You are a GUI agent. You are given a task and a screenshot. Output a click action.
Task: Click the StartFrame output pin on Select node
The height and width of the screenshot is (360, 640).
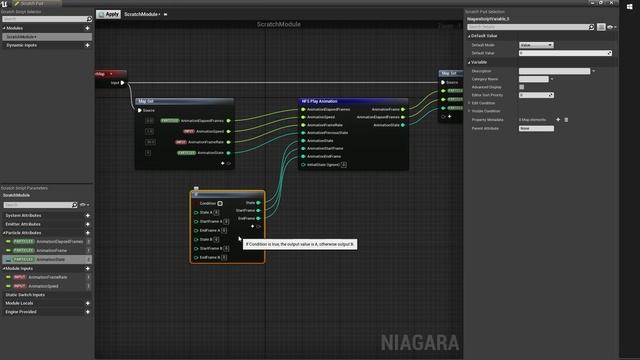tap(258, 211)
